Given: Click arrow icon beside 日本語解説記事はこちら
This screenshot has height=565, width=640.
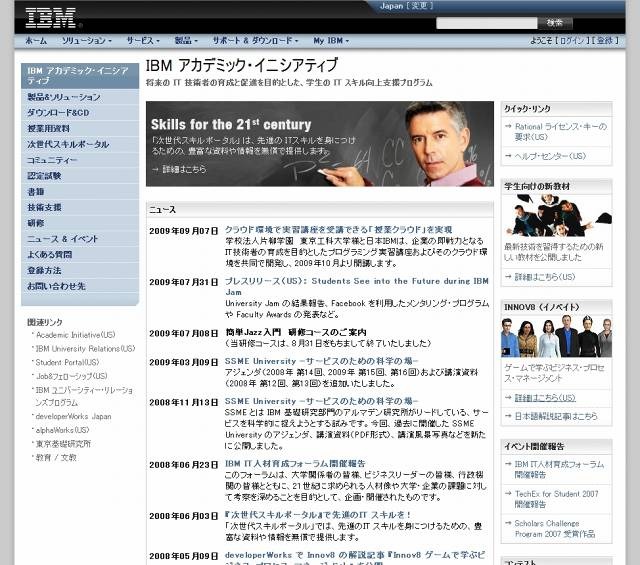Looking at the screenshot, I should [508, 416].
